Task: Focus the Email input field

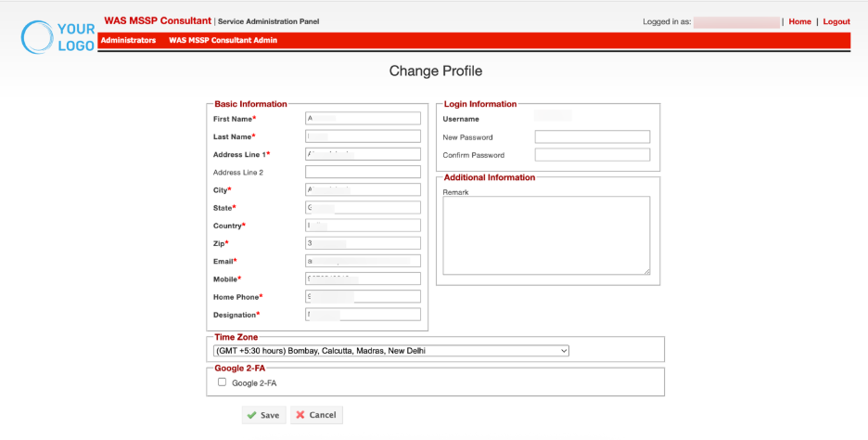Action: (363, 261)
